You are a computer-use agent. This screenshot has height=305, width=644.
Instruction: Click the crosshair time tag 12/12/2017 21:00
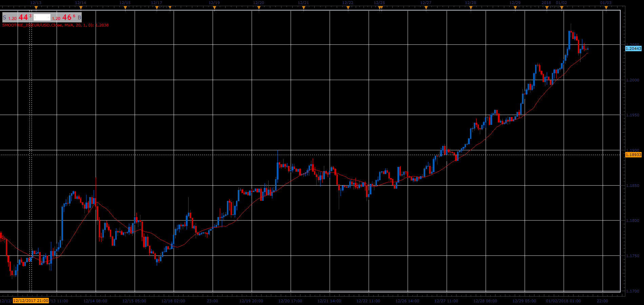(x=31, y=301)
